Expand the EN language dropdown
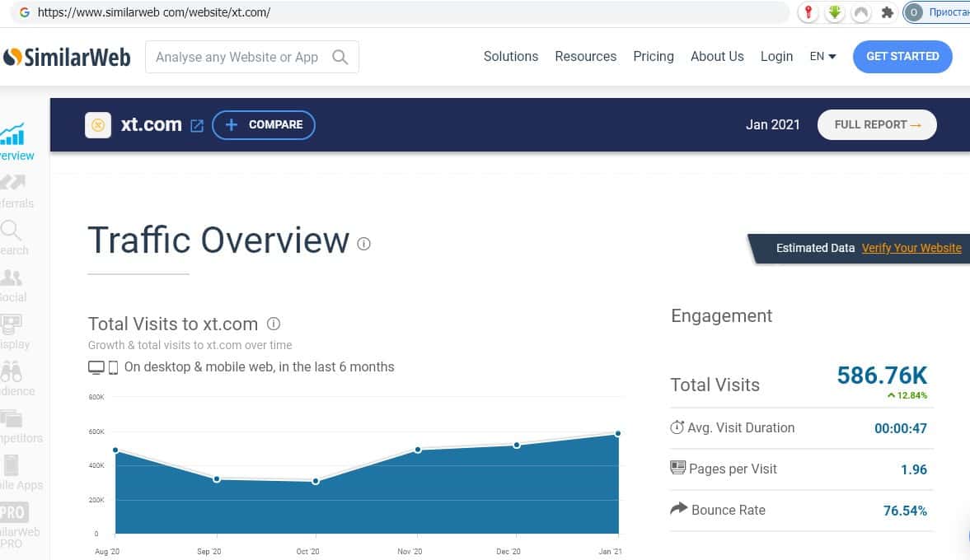This screenshot has width=970, height=560. (822, 56)
